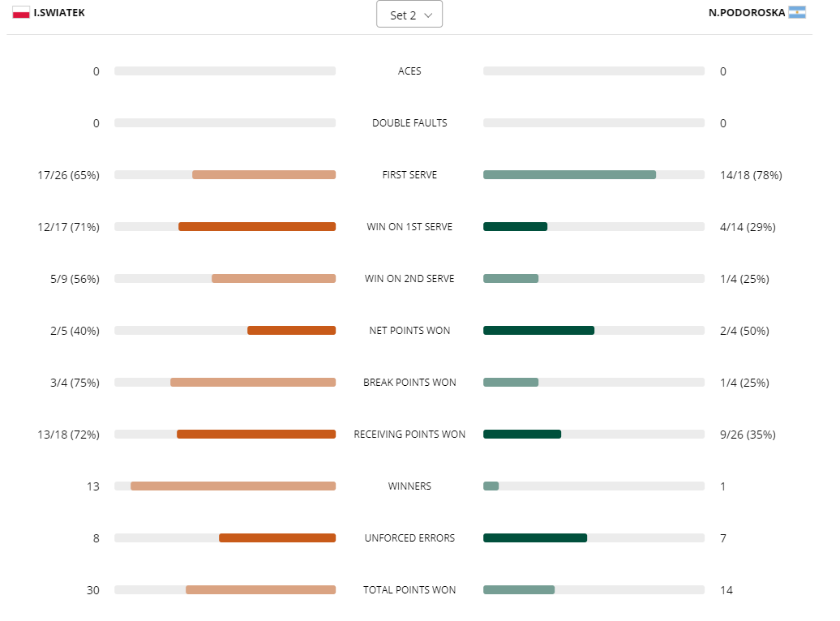This screenshot has height=621, width=840.
Task: Click the DOUBLE FAULTS stat label
Action: (x=409, y=123)
